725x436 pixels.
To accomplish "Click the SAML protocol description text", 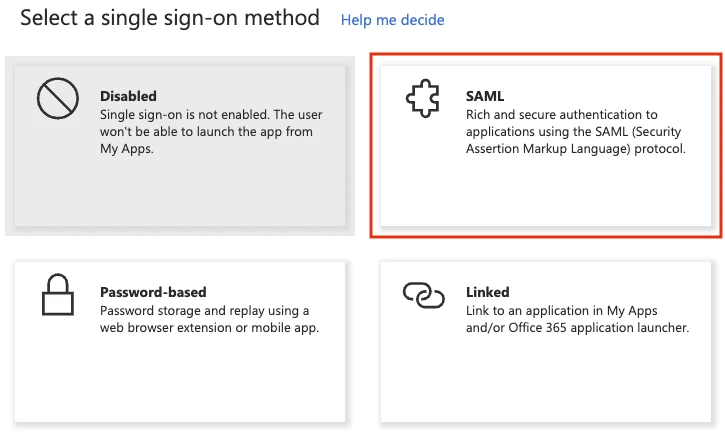I will [575, 132].
